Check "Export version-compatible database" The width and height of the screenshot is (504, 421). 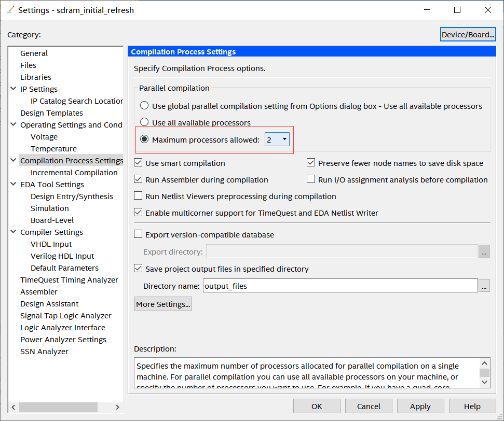click(138, 234)
